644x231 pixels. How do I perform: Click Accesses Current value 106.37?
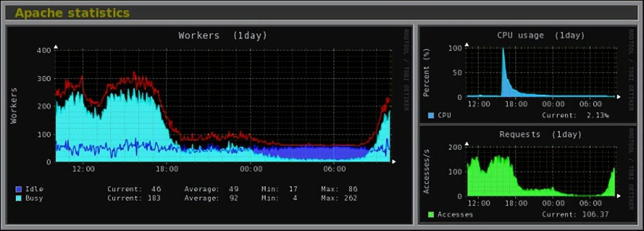(x=594, y=214)
